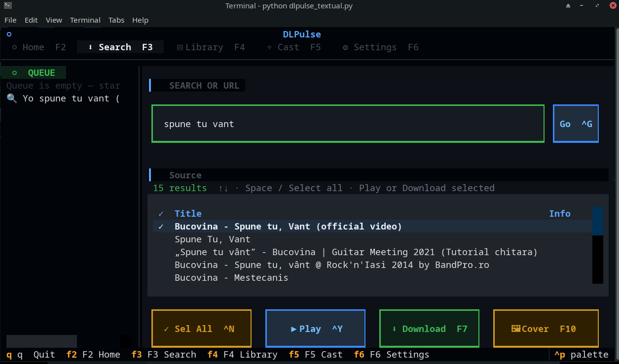The height and width of the screenshot is (364, 619).
Task: Switch to the Library F4 tab
Action: pyautogui.click(x=211, y=47)
